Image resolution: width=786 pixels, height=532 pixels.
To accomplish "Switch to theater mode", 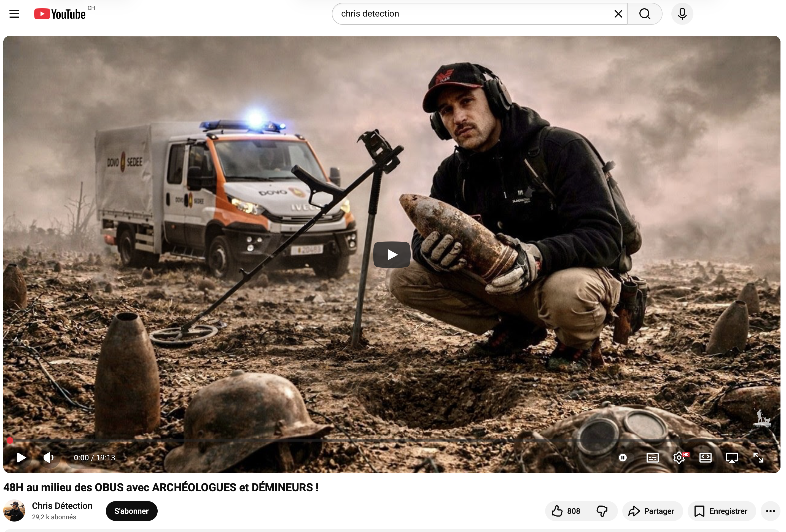I will 705,458.
